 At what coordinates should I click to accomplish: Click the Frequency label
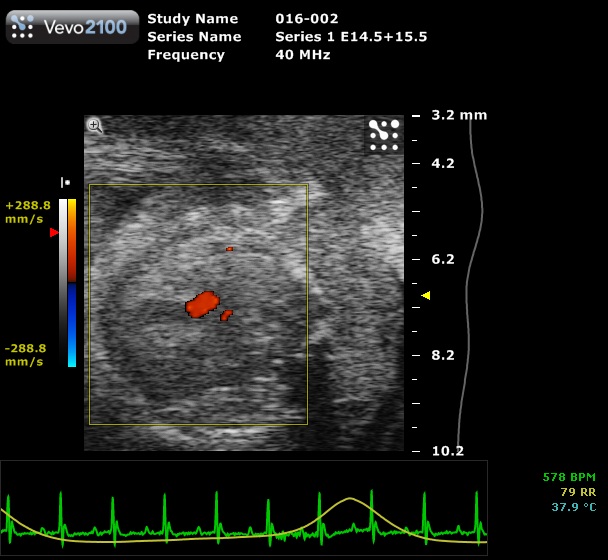point(186,55)
